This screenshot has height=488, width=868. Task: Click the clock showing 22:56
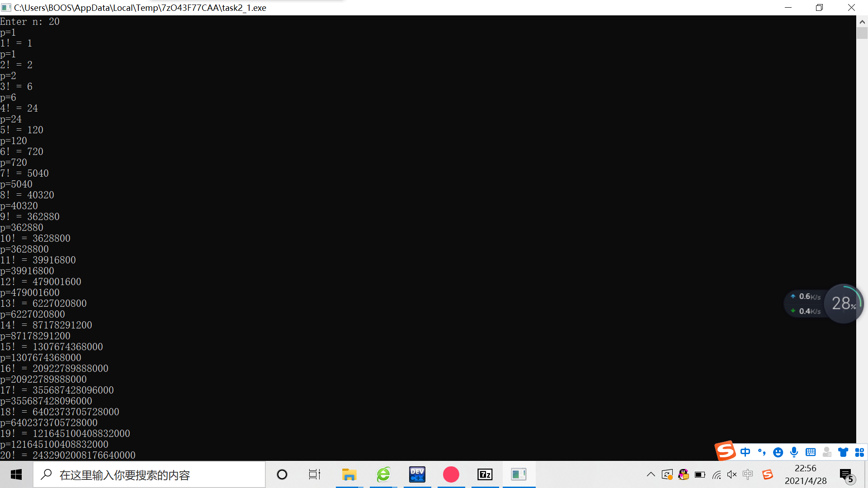(x=805, y=474)
